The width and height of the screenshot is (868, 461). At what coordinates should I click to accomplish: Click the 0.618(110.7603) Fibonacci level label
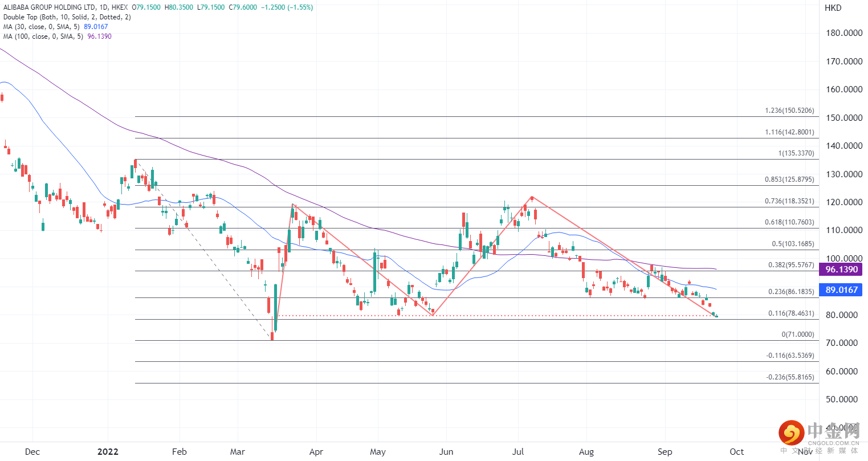point(789,222)
